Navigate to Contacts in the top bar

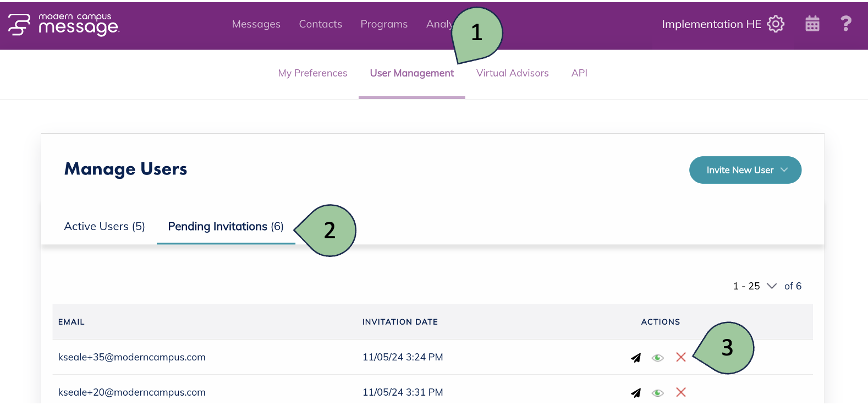click(320, 24)
